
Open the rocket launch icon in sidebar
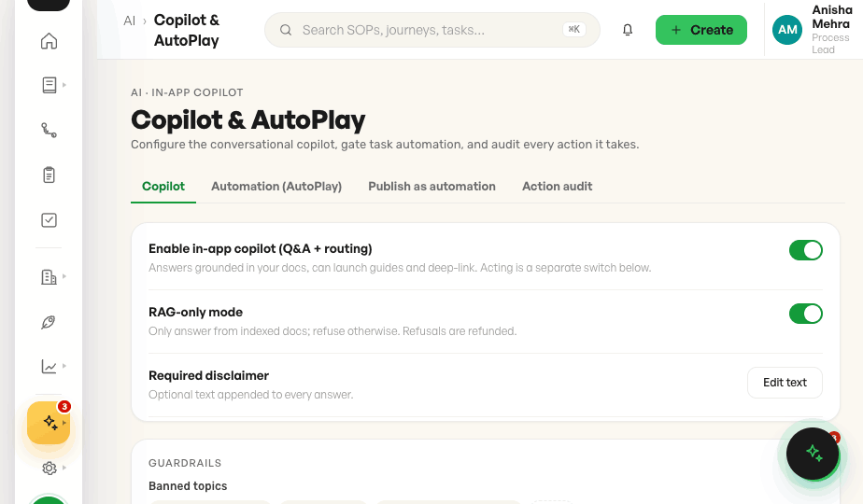point(49,322)
